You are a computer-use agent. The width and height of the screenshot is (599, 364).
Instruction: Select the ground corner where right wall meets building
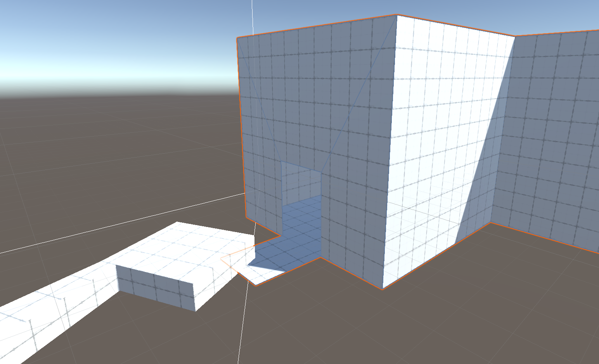point(490,223)
